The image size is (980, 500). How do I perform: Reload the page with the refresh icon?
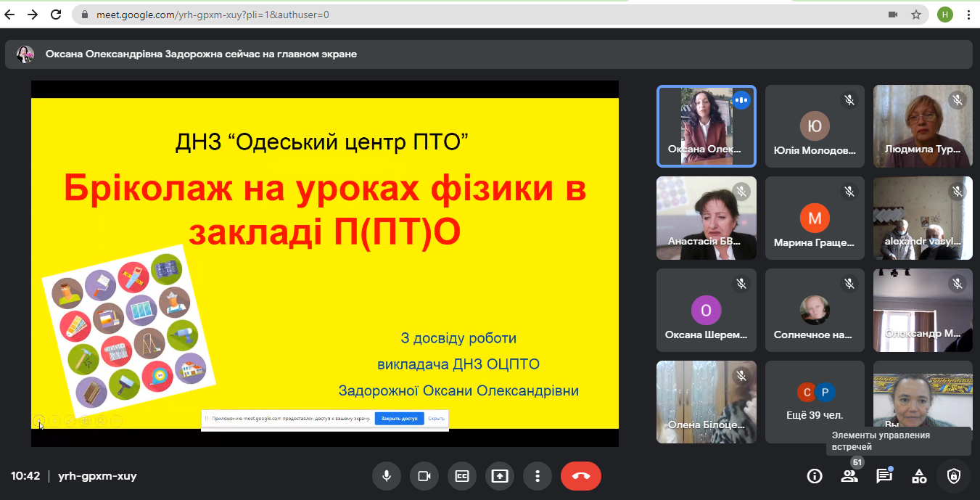point(56,15)
